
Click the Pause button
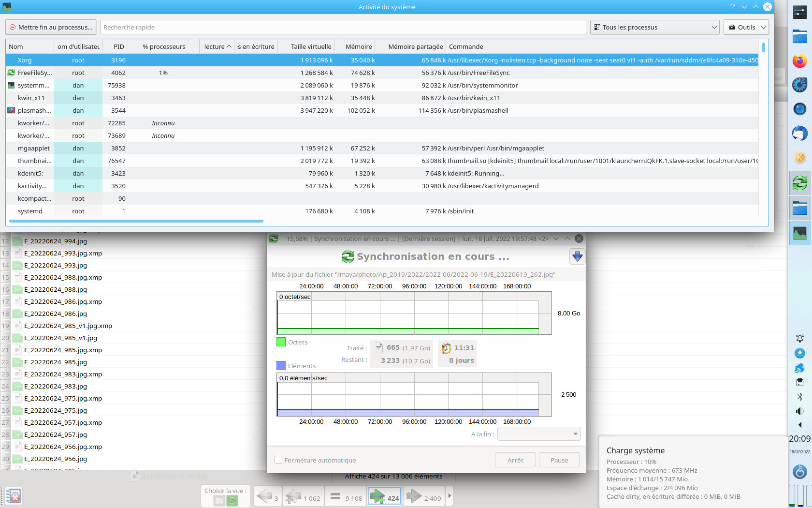coord(559,460)
